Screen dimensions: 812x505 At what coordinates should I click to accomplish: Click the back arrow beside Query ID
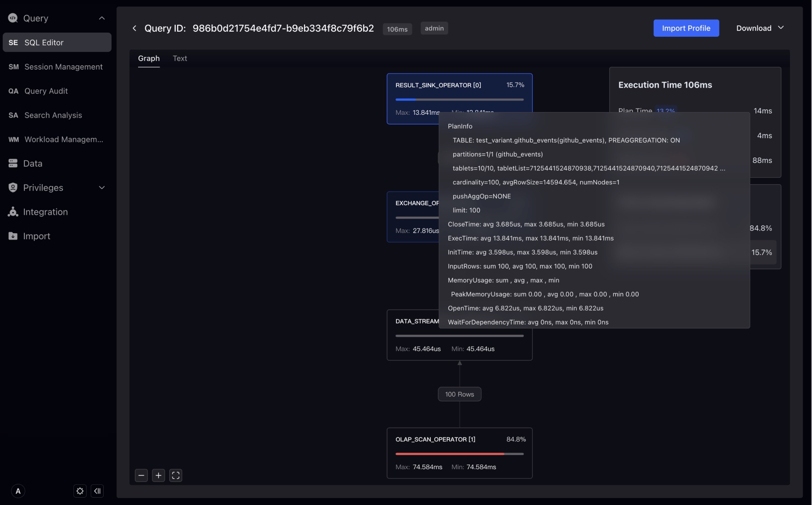click(134, 28)
